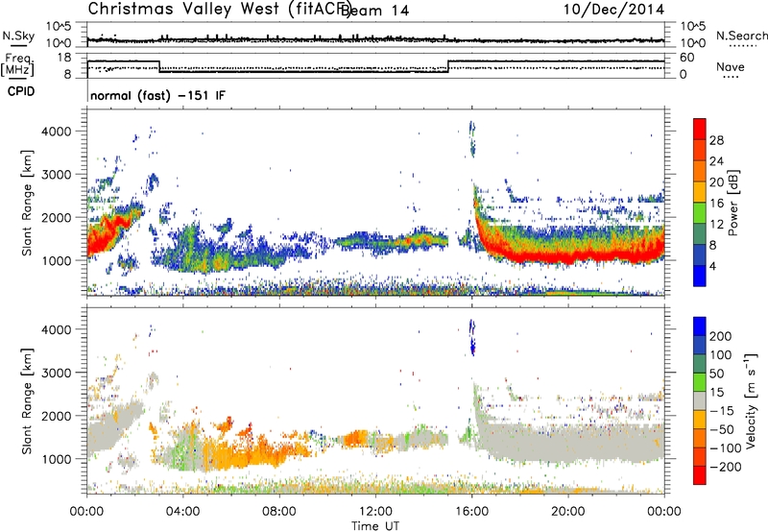This screenshot has width=768, height=532.
Task: Pick the yellow 16-20 dB Power colorbar segment
Action: pyautogui.click(x=700, y=192)
